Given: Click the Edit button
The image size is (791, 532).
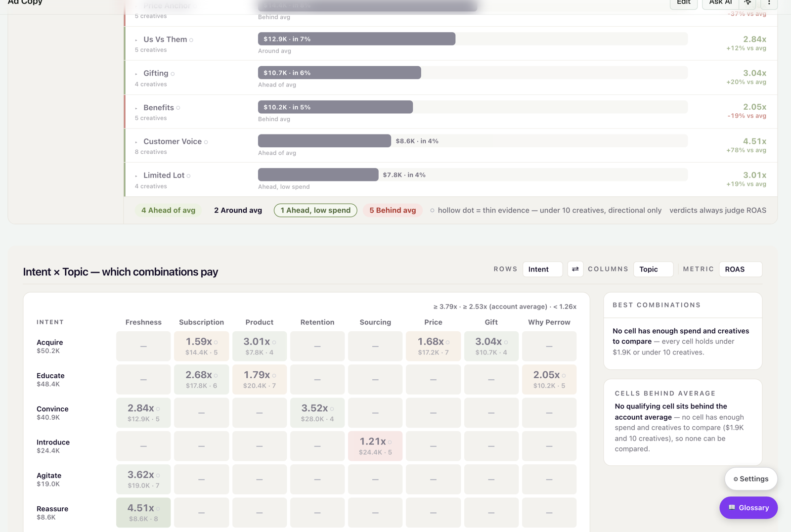Looking at the screenshot, I should point(684,3).
